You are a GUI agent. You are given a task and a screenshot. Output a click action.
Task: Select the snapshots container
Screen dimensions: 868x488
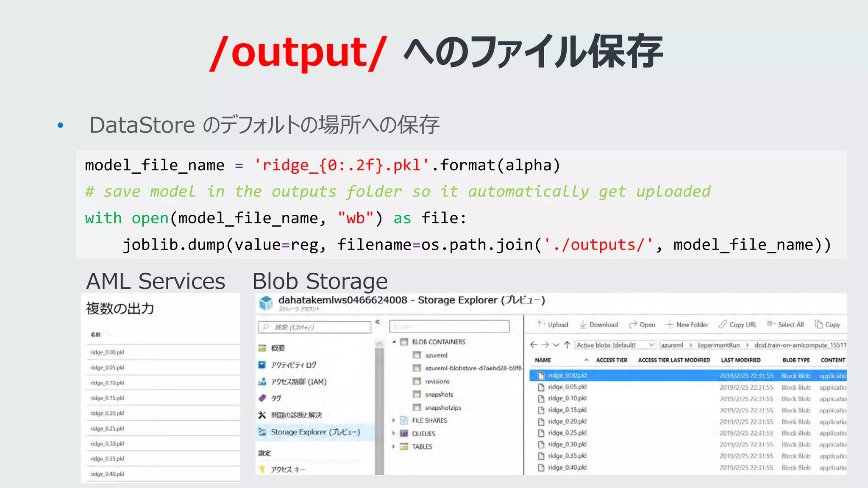point(439,394)
